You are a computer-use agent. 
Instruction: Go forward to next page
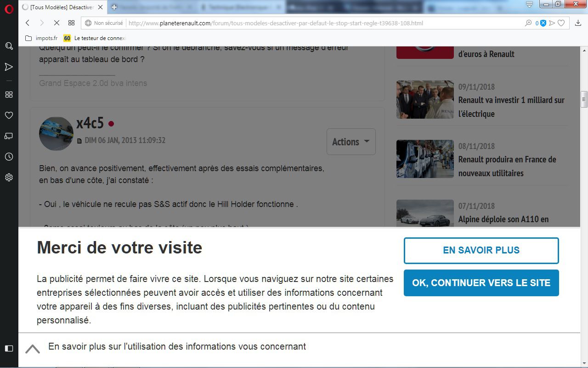pos(42,23)
